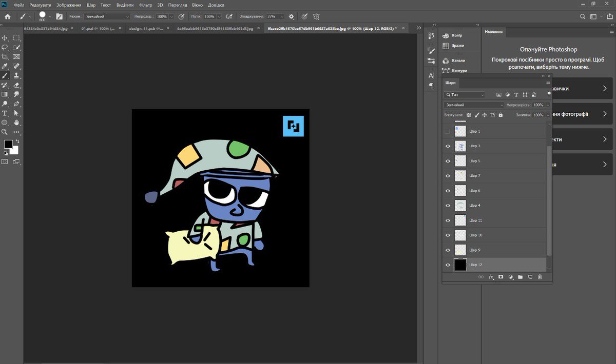Select the Path Selection arrow tool
This screenshot has width=616, height=364.
click(x=16, y=113)
